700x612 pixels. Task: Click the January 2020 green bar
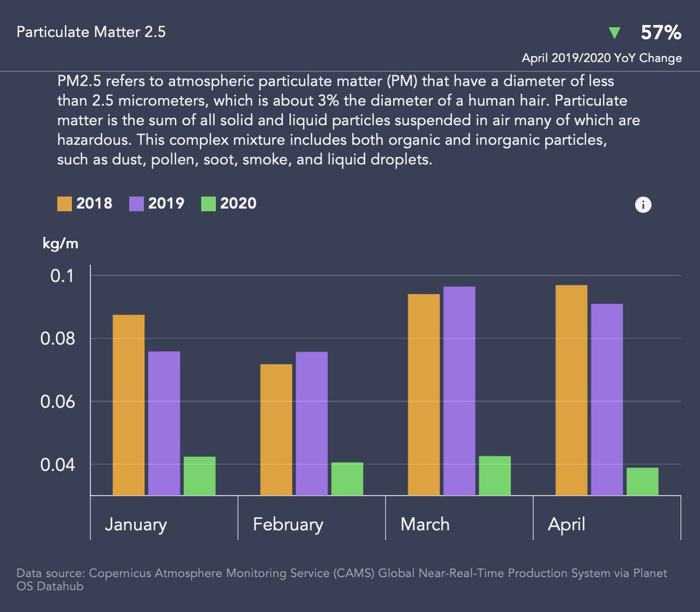[199, 476]
